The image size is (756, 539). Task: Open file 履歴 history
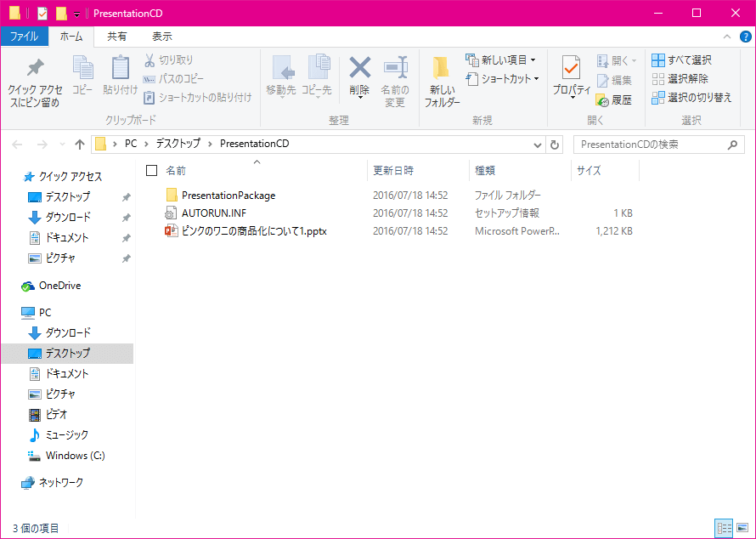[614, 99]
